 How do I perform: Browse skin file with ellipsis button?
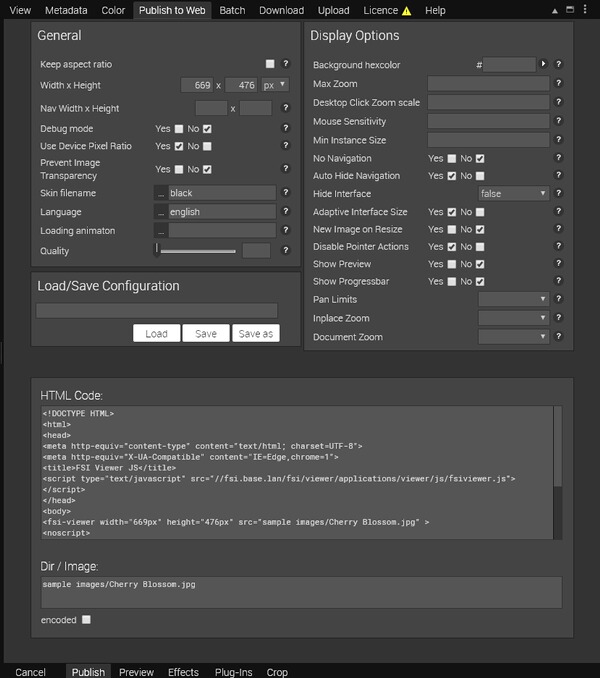(161, 193)
